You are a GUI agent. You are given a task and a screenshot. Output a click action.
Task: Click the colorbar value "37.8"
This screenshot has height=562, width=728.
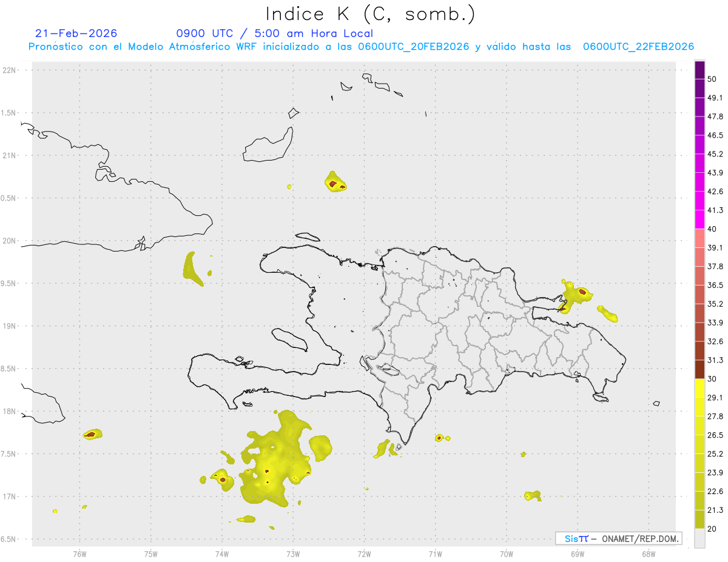tap(715, 266)
